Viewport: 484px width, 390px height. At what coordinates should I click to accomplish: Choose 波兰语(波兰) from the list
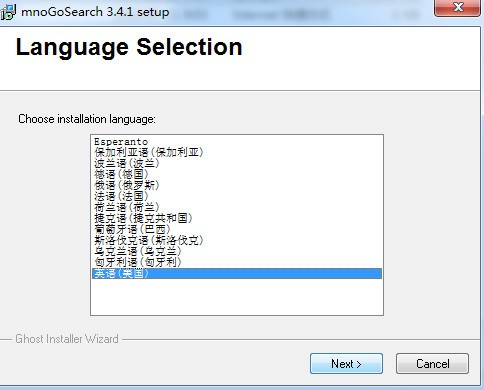237,163
